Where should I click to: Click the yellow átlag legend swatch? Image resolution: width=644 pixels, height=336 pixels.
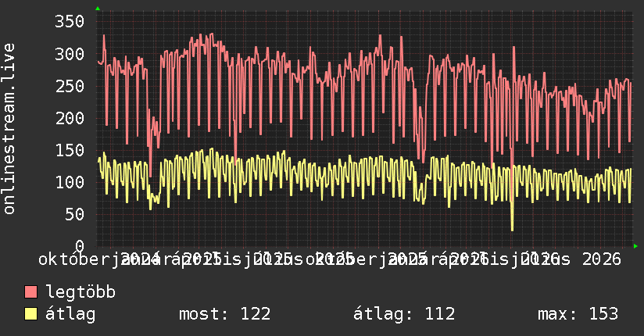point(30,314)
